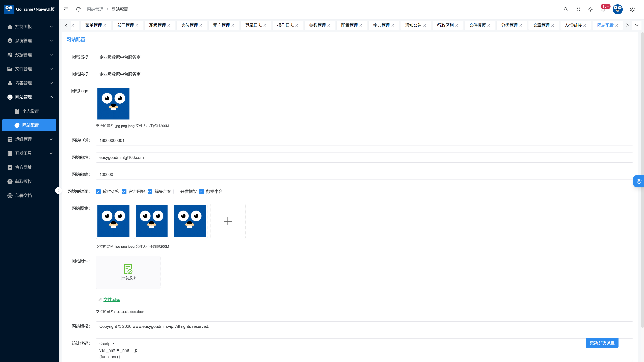Screen dimensions: 644x362
Task: Open the user avatar menu
Action: pos(618,9)
